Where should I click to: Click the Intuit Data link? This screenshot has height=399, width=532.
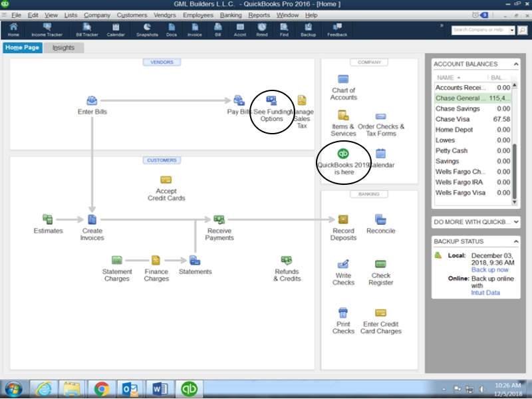[x=485, y=293]
